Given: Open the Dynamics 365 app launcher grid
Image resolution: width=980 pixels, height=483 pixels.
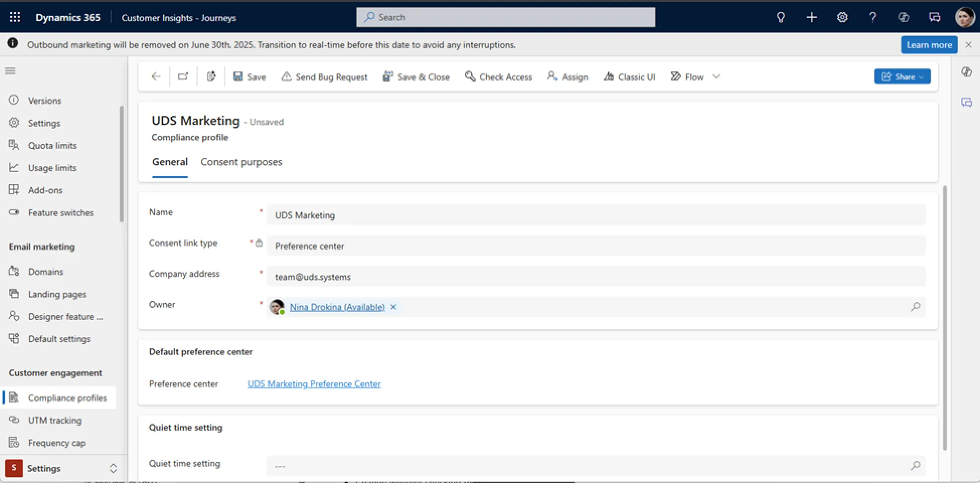Looking at the screenshot, I should tap(15, 18).
